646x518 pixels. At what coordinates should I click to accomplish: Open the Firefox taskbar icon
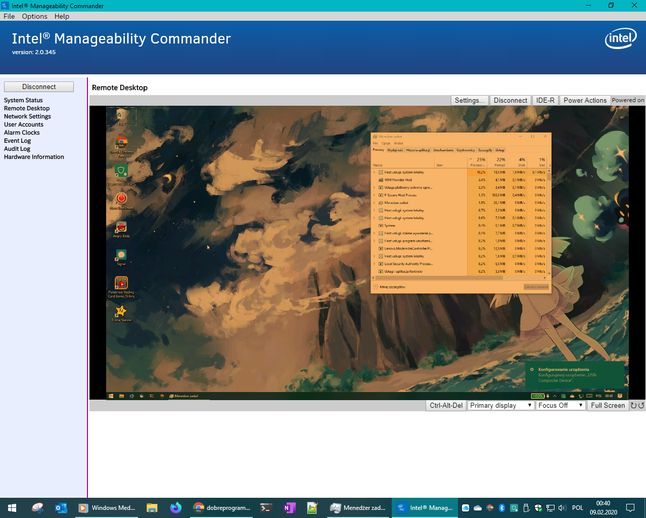(176, 508)
